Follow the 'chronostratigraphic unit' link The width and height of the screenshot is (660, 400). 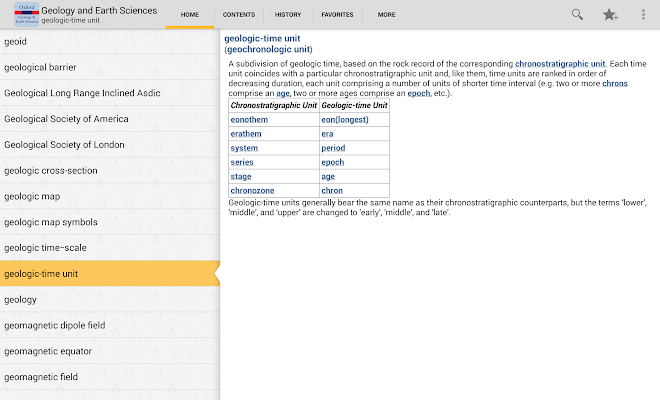pyautogui.click(x=560, y=64)
